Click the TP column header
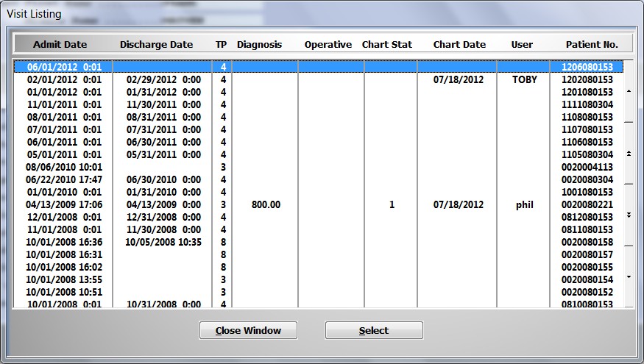This screenshot has height=364, width=644. point(221,44)
